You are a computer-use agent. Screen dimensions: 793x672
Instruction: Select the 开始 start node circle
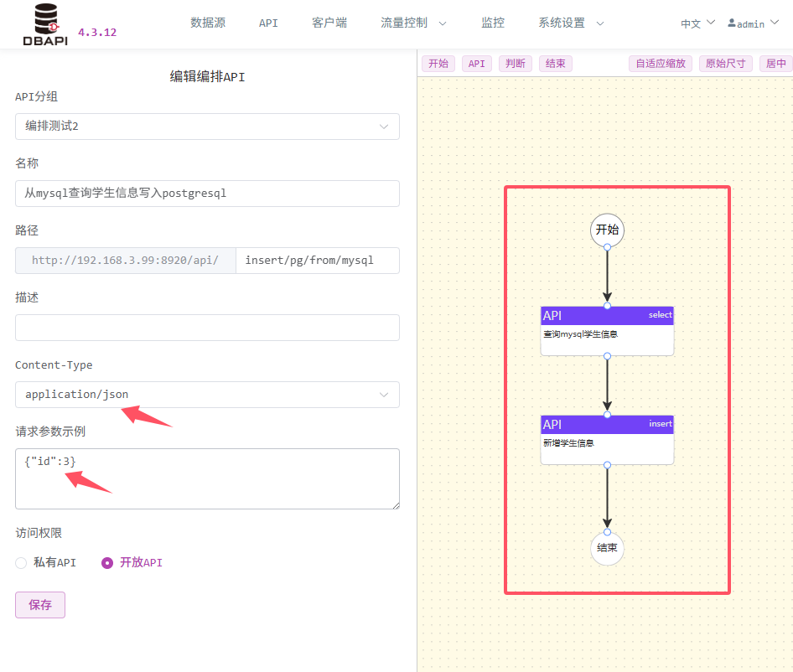(x=607, y=230)
